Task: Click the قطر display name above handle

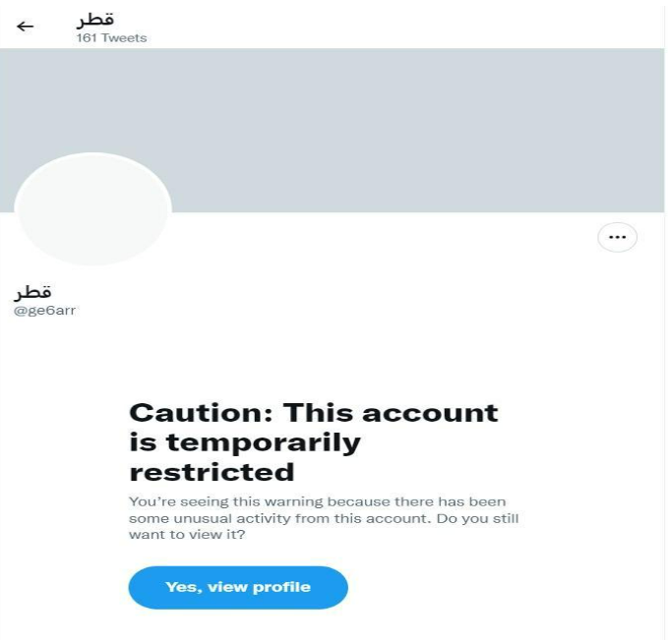Action: coord(32,292)
